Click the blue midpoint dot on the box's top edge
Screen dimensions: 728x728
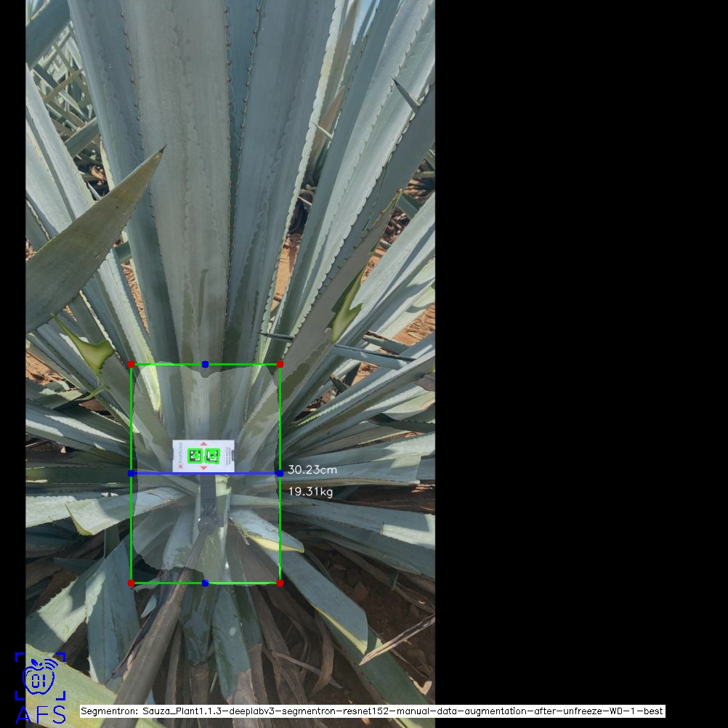point(205,365)
